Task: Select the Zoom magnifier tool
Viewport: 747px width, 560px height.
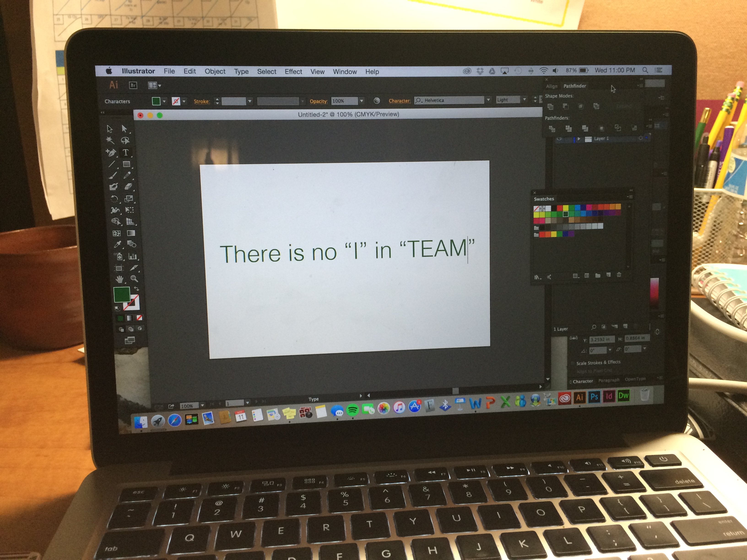Action: pyautogui.click(x=134, y=278)
